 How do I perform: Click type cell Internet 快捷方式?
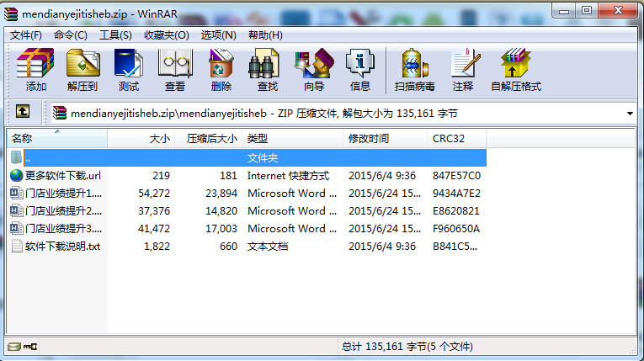(x=288, y=176)
